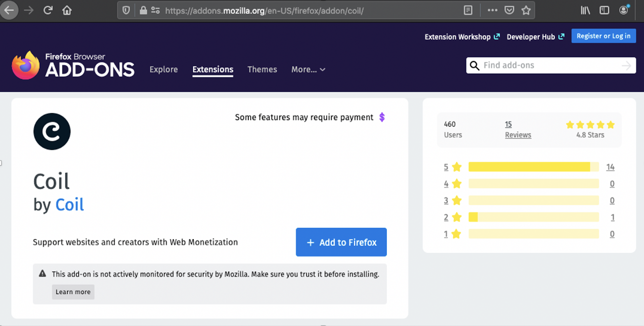Click the 0 count on the three-star row
This screenshot has width=644, height=326.
coord(612,201)
